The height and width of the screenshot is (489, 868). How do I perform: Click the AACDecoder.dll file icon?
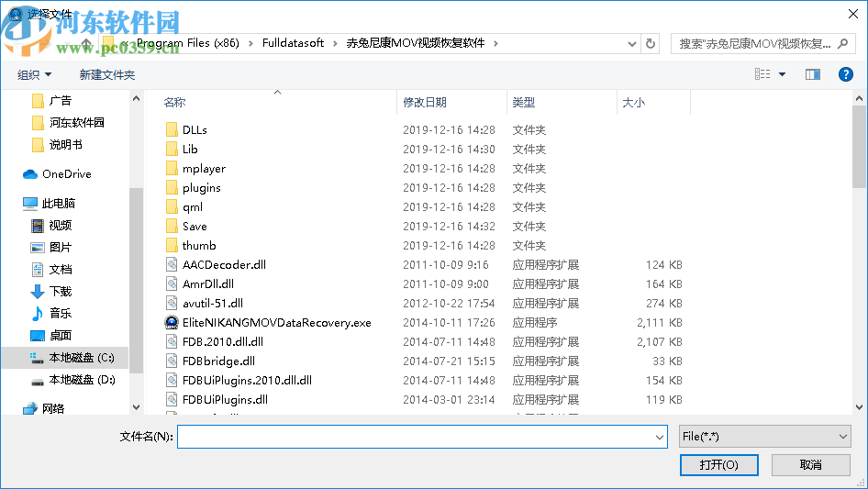click(x=172, y=265)
